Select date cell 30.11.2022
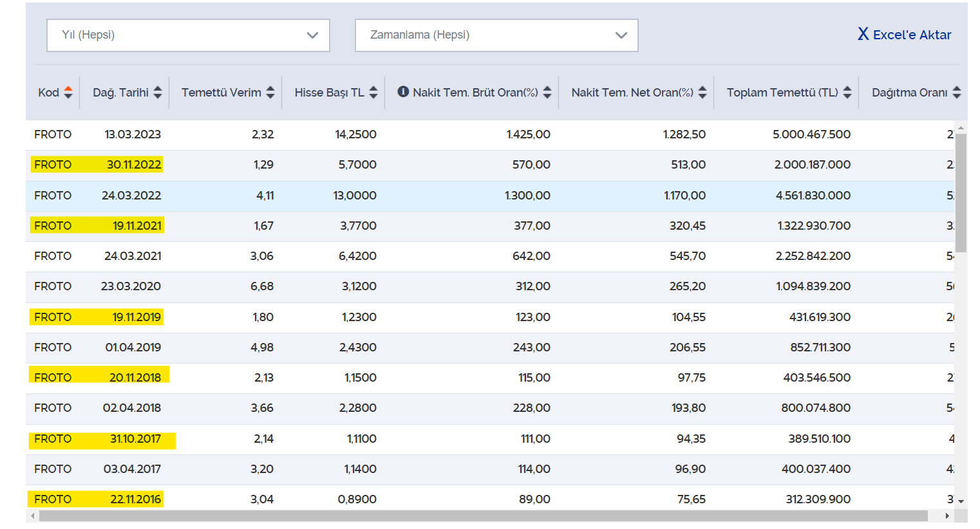The image size is (980, 529). (x=134, y=165)
